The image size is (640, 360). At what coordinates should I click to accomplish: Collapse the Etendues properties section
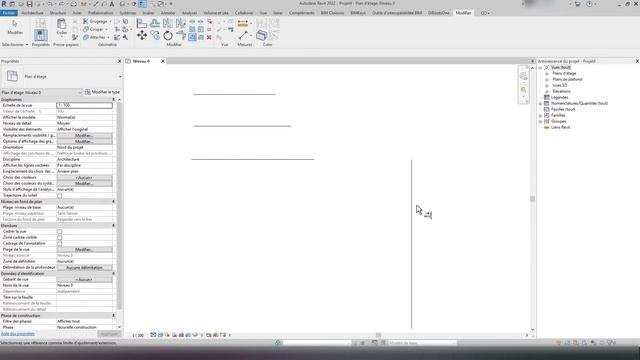[113, 226]
